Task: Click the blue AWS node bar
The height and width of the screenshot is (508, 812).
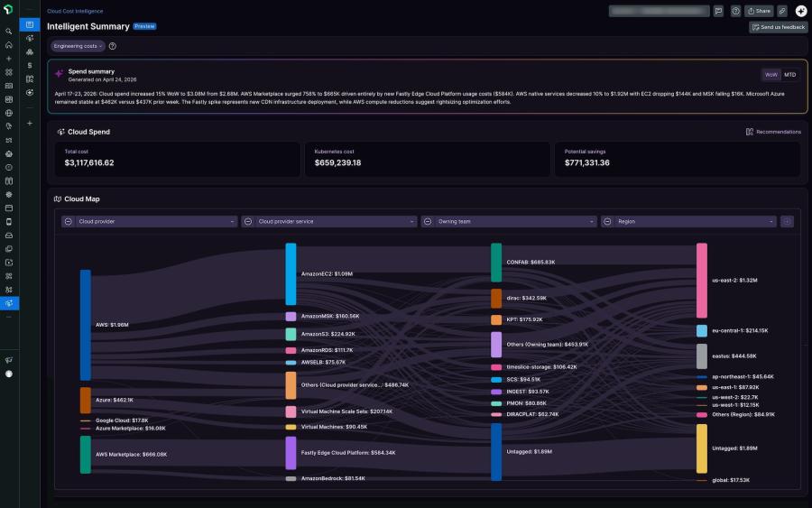Action: 86,325
